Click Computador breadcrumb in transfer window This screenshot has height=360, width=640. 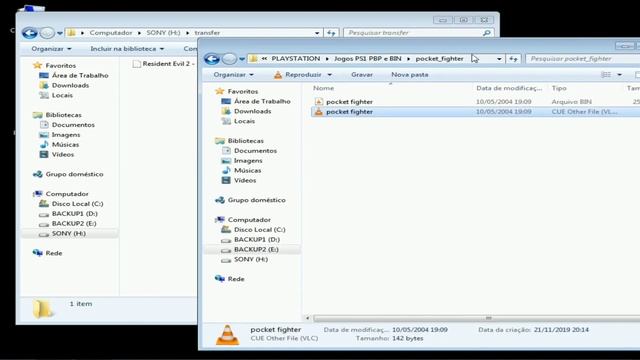click(x=111, y=33)
